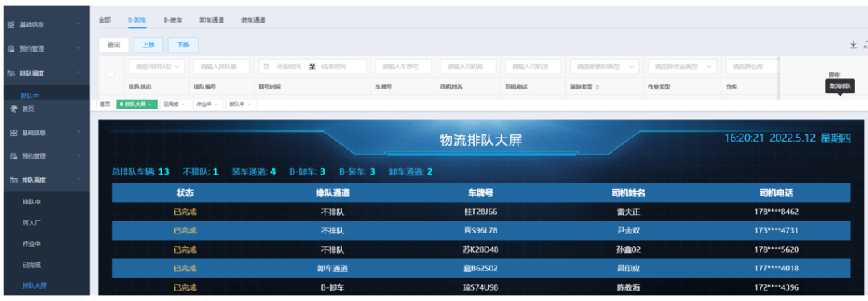Click the 装车通道: 4 statistic

click(253, 172)
